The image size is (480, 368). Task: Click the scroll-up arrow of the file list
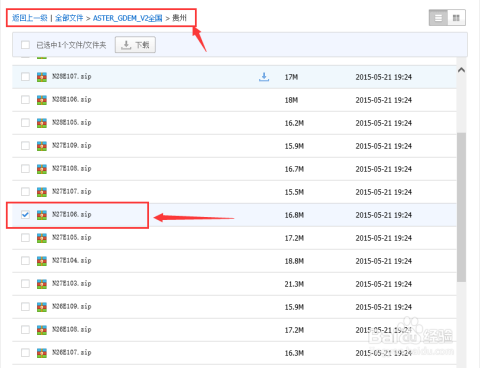[x=462, y=70]
